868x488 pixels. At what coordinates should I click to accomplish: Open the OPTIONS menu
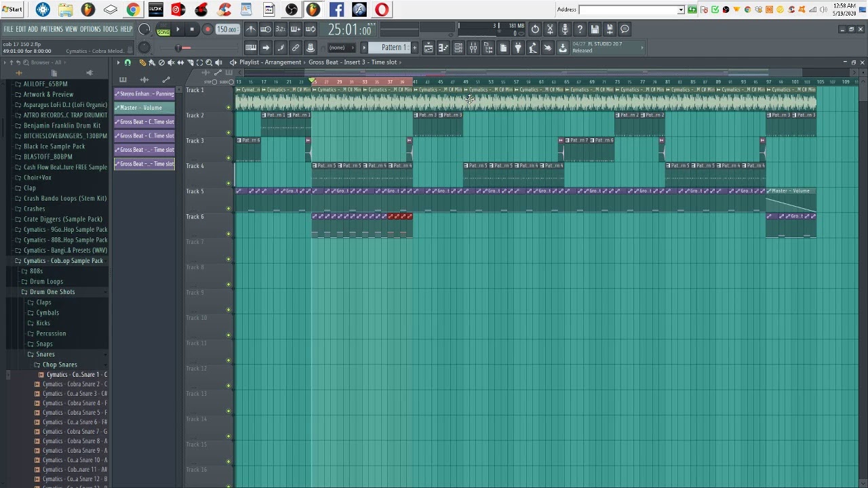click(x=90, y=29)
